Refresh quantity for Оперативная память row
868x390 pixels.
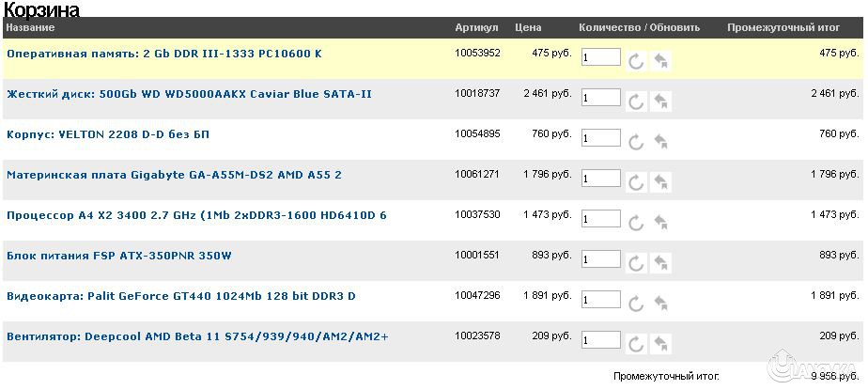tap(636, 61)
